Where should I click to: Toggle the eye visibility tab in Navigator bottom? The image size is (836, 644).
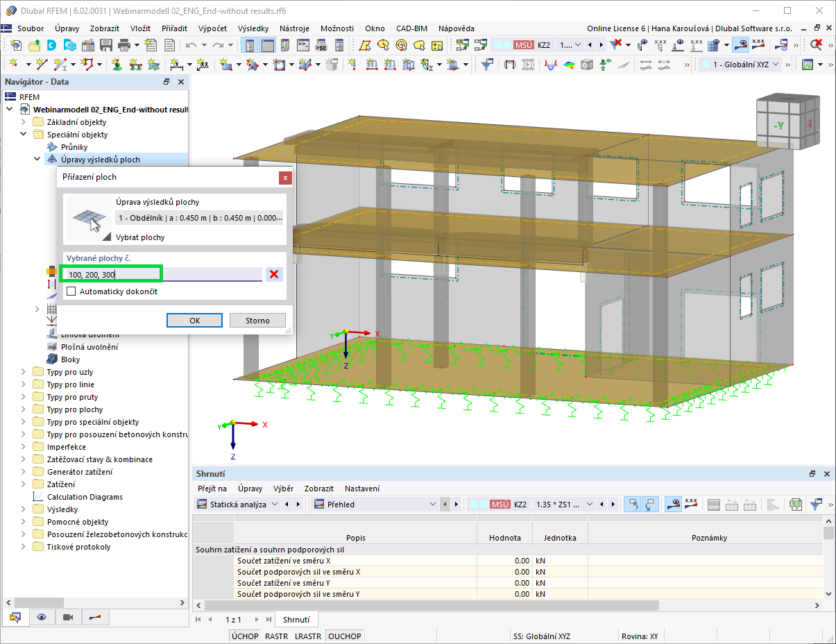click(42, 617)
